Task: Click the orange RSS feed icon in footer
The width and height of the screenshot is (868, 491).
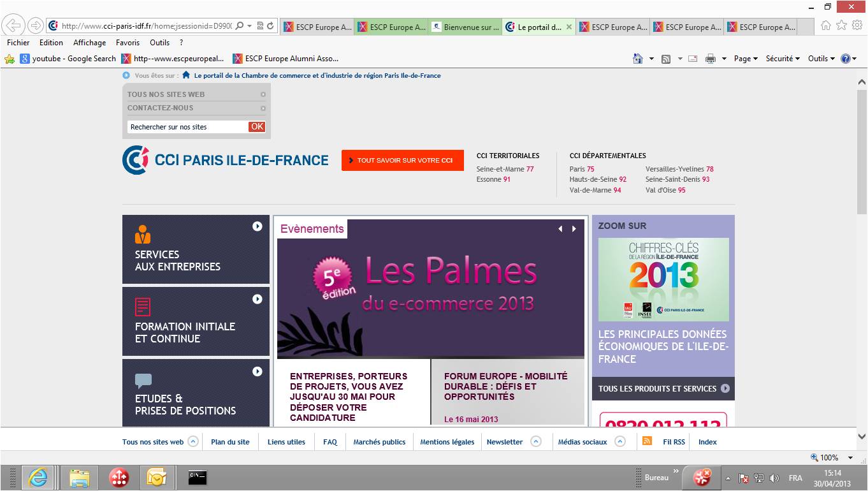Action: [x=647, y=441]
